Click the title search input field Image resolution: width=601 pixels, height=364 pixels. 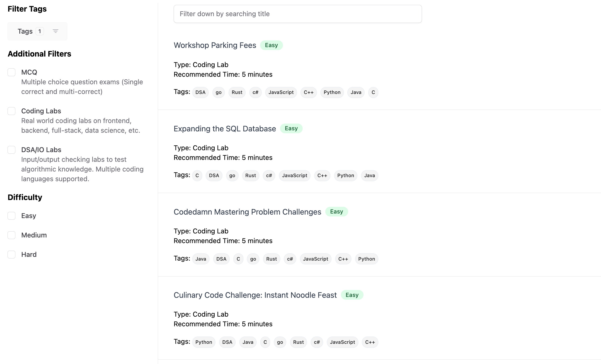point(298,14)
